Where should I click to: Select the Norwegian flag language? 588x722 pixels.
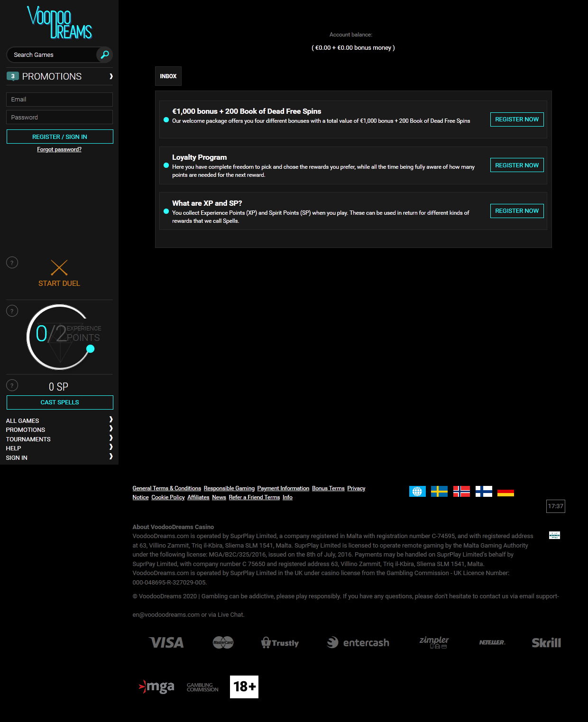point(461,492)
